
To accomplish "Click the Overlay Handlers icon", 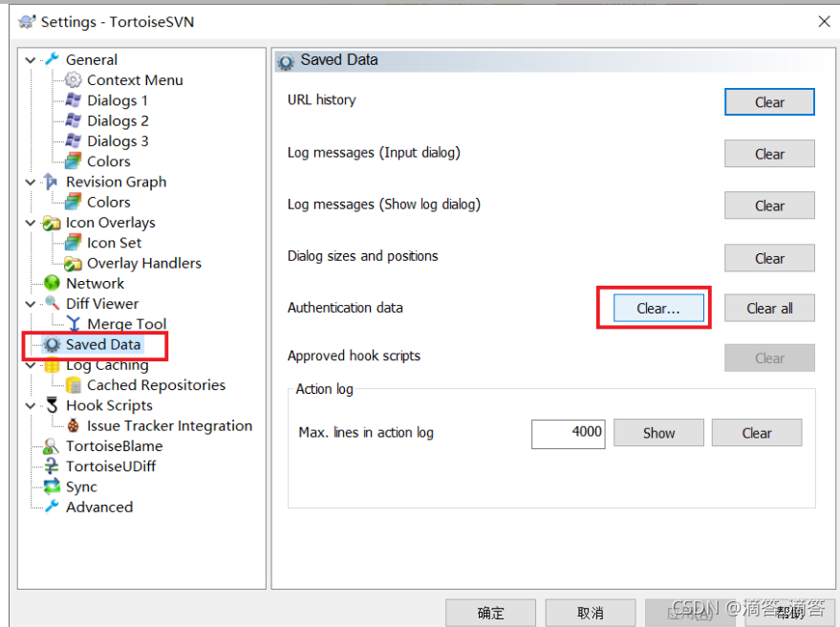I will (73, 263).
